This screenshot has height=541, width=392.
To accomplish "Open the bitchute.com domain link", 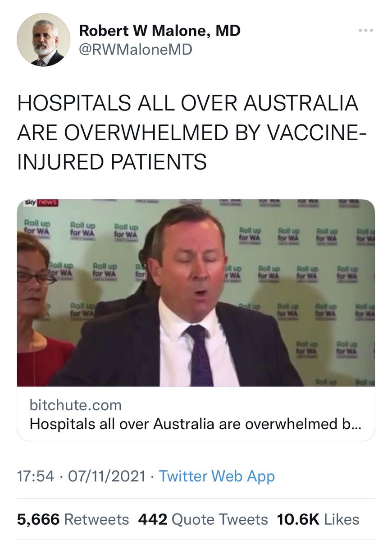I will (x=75, y=405).
